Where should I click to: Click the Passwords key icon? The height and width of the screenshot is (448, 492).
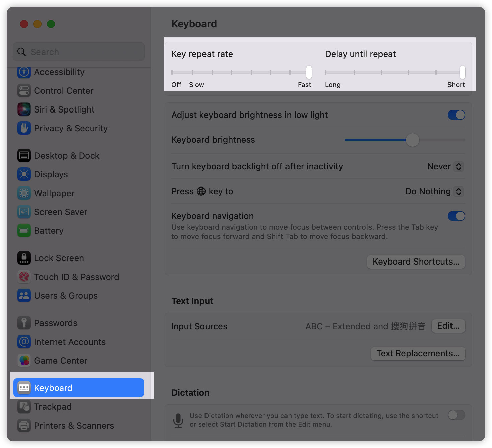pyautogui.click(x=24, y=323)
